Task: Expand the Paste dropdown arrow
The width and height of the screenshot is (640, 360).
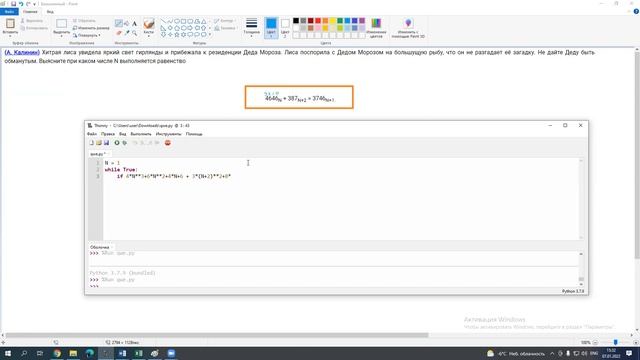Action: pyautogui.click(x=10, y=36)
